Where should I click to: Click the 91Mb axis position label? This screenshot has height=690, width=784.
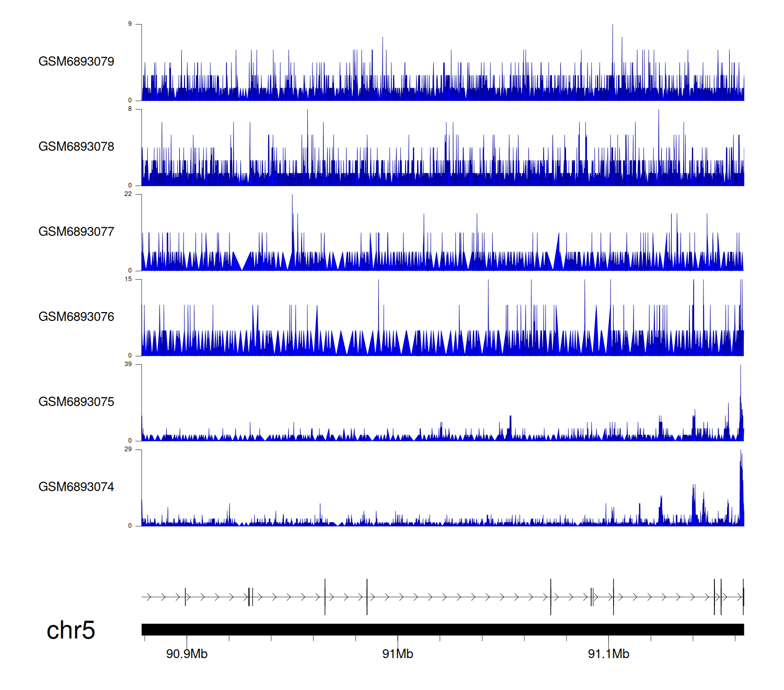[398, 654]
